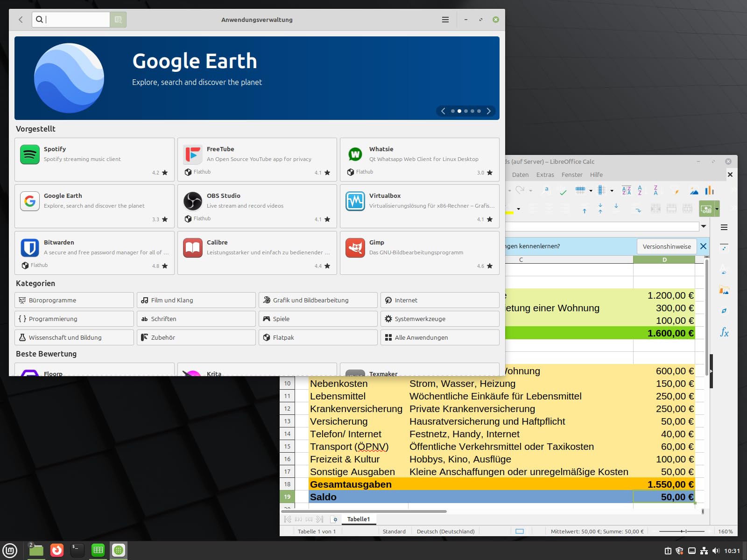This screenshot has height=560, width=747.
Task: Open the Büroprogramme category
Action: 74,300
